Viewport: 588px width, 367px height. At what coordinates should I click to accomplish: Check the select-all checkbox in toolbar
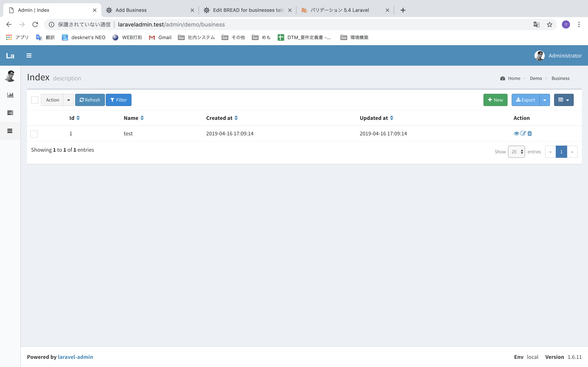tap(35, 100)
